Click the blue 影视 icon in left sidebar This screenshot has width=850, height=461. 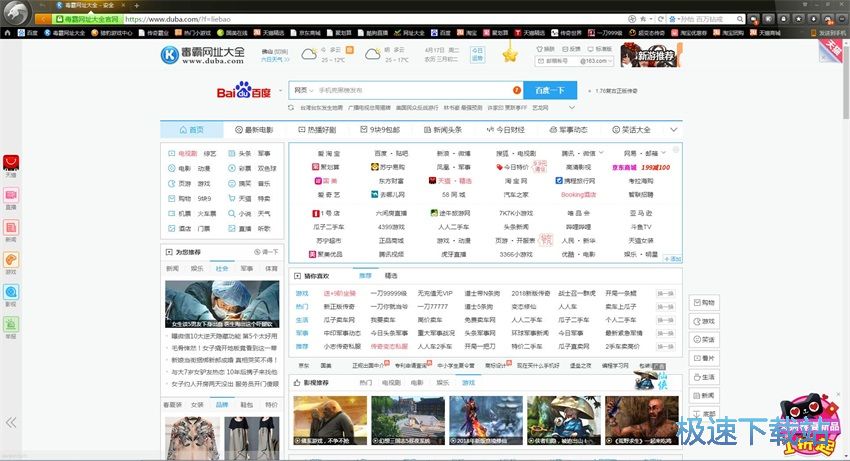tap(11, 292)
